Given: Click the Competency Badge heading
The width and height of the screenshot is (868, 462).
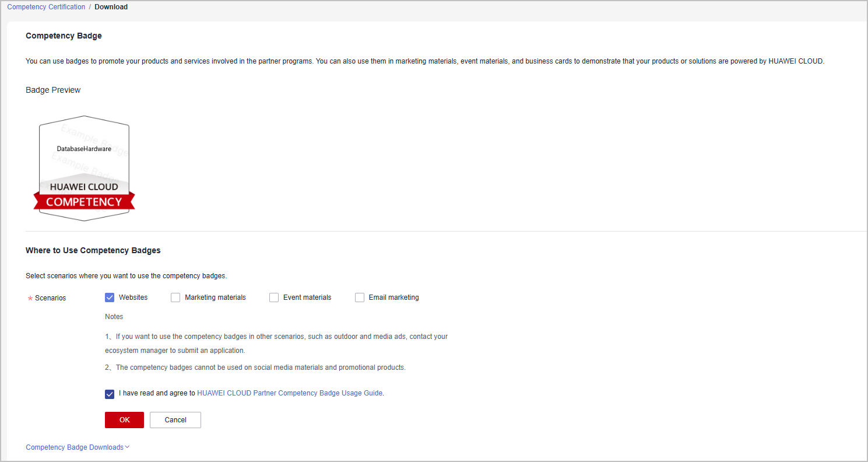Looking at the screenshot, I should pyautogui.click(x=64, y=36).
